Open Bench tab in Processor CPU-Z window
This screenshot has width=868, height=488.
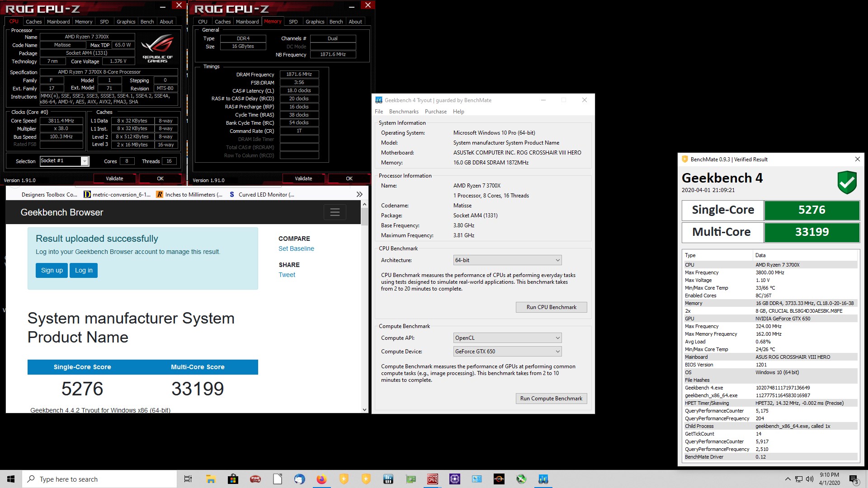click(147, 22)
